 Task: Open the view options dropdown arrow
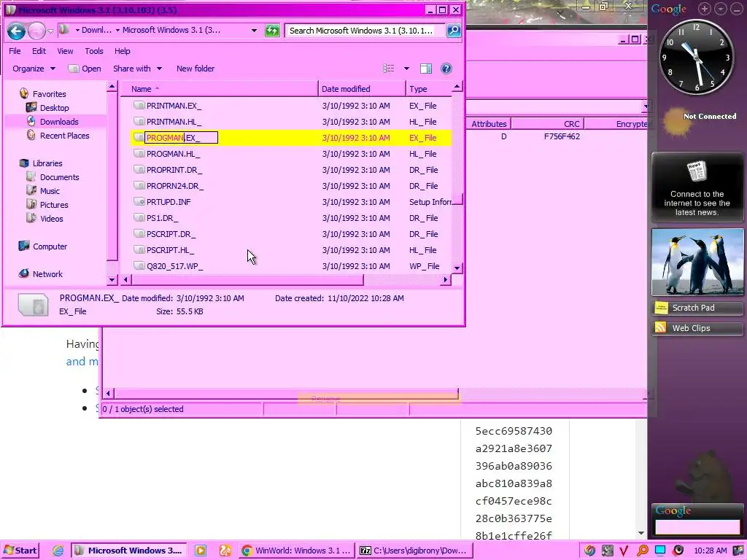[x=406, y=69]
